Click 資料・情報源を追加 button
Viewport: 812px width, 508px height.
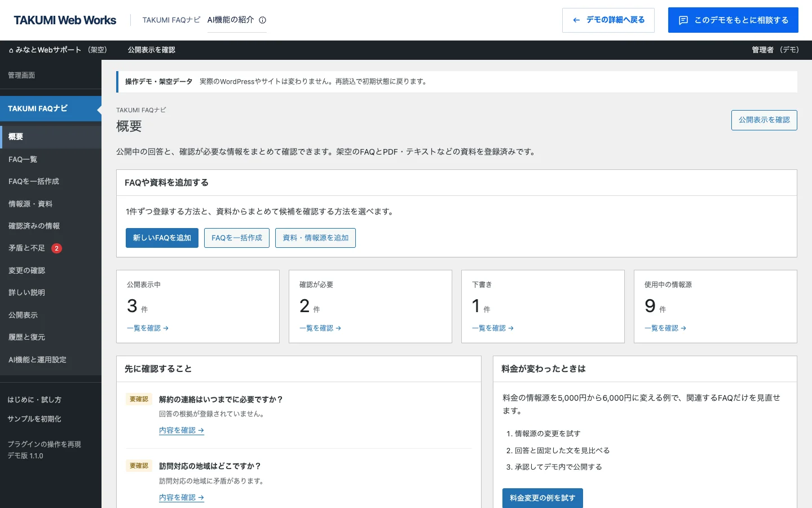(x=315, y=238)
